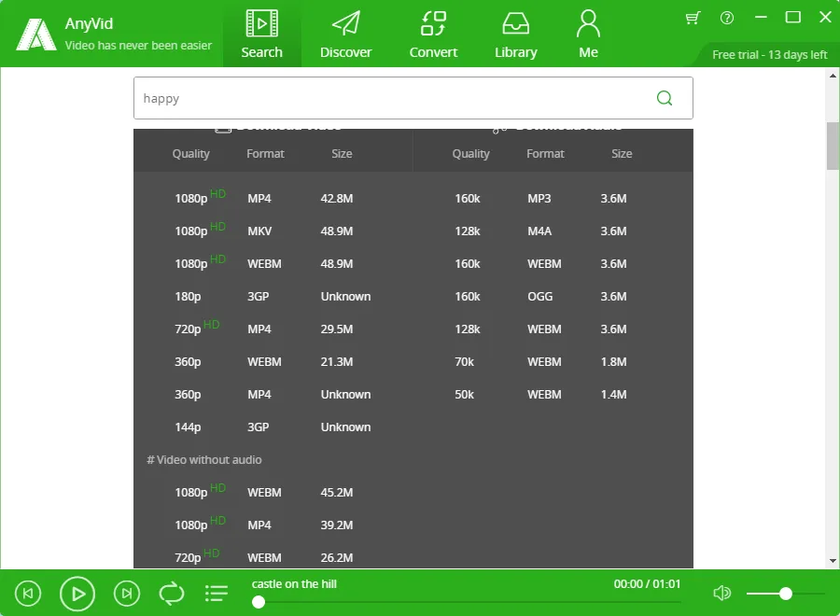Click the happy search input field
The height and width of the screenshot is (616, 840).
pyautogui.click(x=413, y=98)
